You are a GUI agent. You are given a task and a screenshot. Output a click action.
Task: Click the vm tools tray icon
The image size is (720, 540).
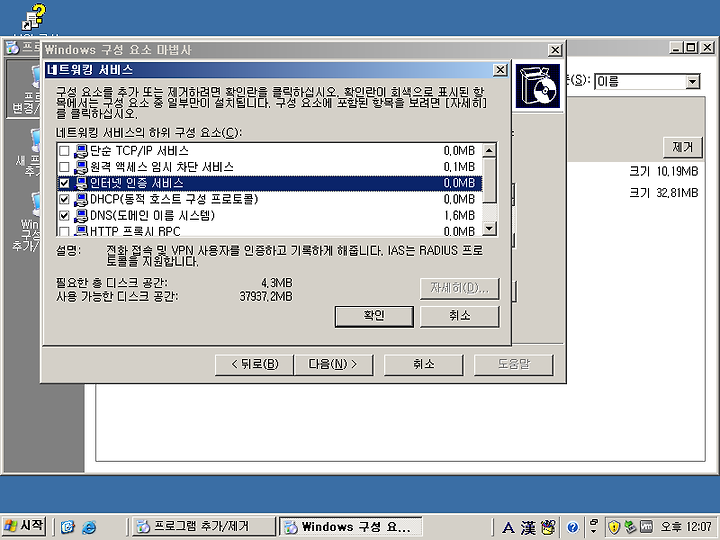point(646,526)
